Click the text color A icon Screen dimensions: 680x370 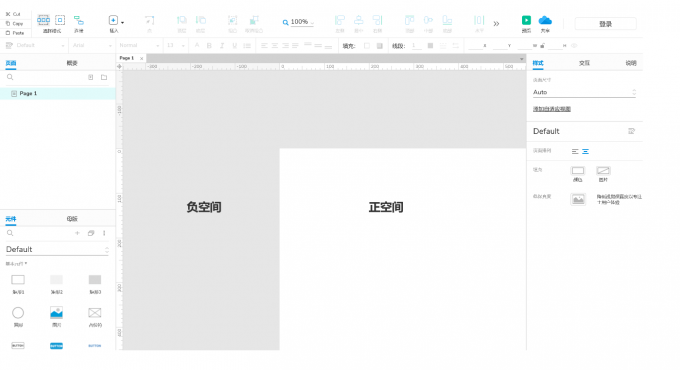coord(197,45)
